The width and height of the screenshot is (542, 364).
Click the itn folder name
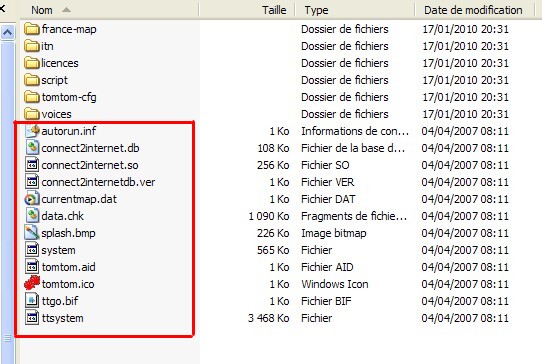click(x=47, y=46)
